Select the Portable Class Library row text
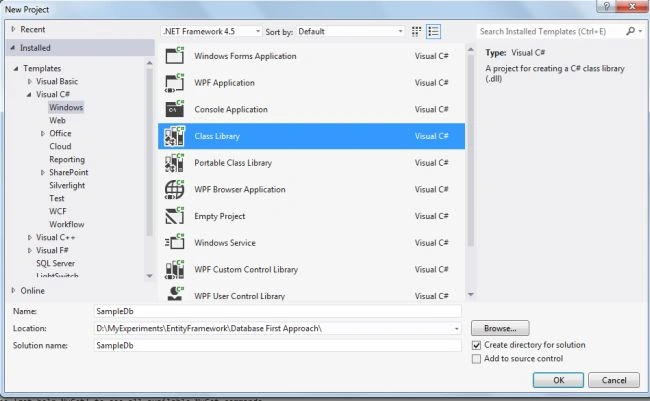This screenshot has height=401, width=650. (x=233, y=163)
